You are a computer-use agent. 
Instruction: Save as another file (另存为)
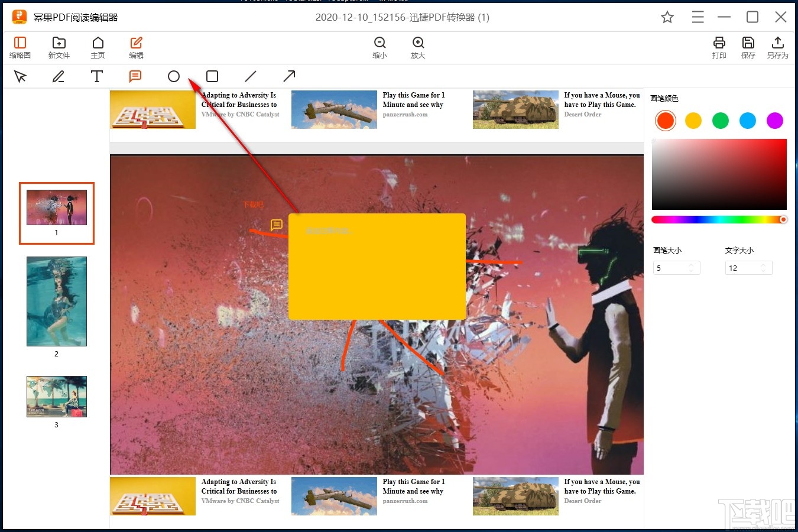pyautogui.click(x=777, y=47)
